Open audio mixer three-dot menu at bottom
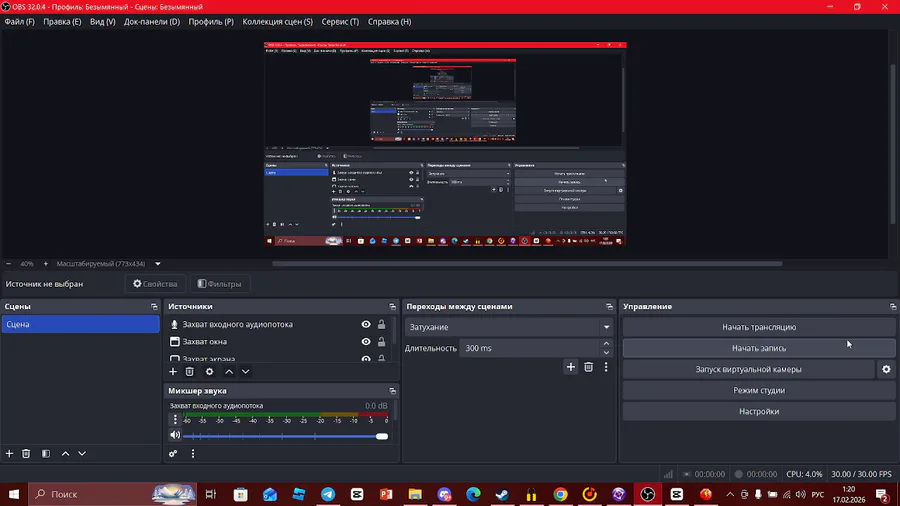This screenshot has height=506, width=900. [193, 454]
